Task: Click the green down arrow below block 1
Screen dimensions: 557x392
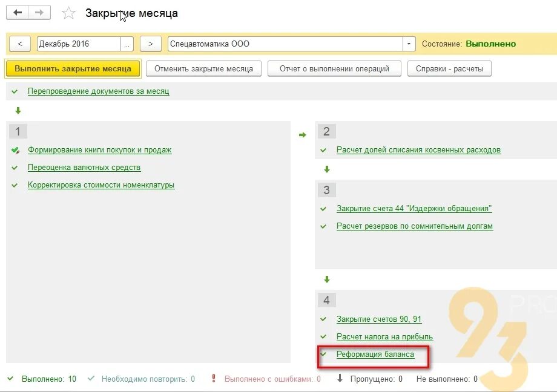Action: click(18, 111)
